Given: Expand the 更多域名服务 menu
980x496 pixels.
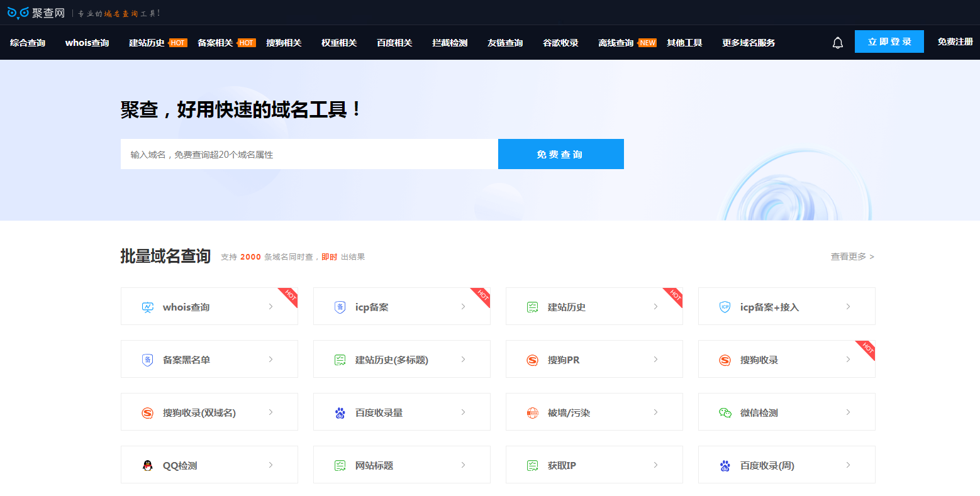Looking at the screenshot, I should (x=748, y=42).
